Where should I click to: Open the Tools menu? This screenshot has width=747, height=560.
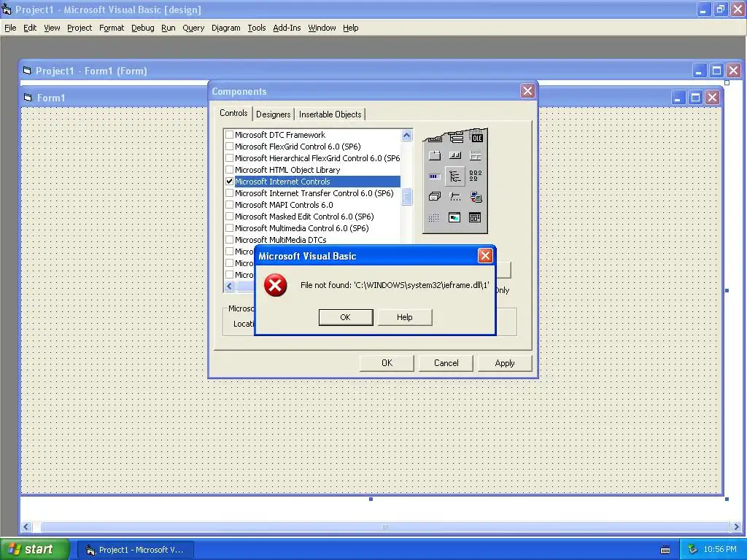tap(256, 28)
